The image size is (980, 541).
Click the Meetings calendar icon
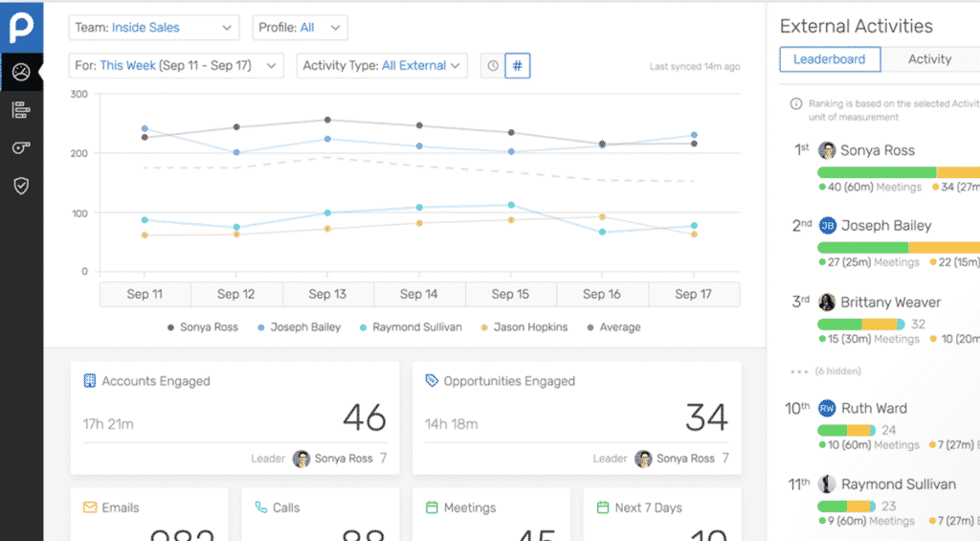coord(432,507)
